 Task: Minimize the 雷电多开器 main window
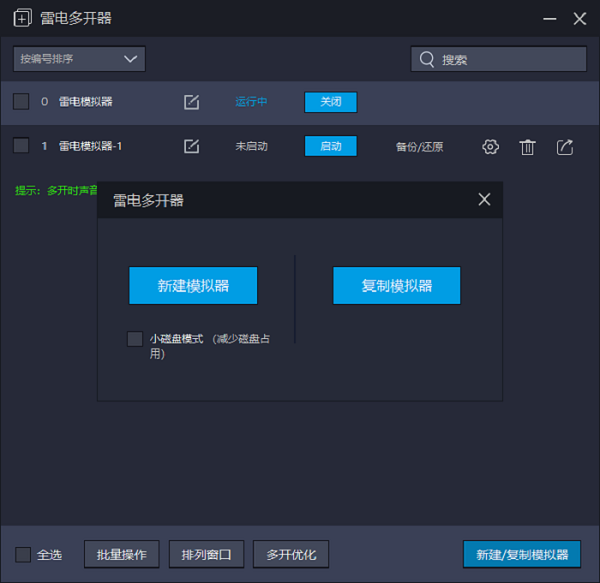click(x=549, y=18)
